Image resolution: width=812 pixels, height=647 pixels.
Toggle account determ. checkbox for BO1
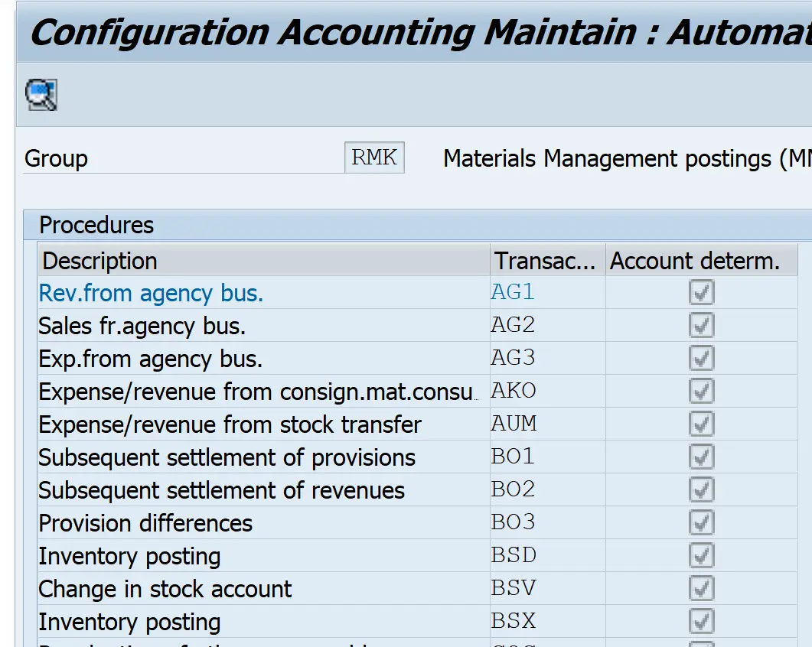(702, 457)
